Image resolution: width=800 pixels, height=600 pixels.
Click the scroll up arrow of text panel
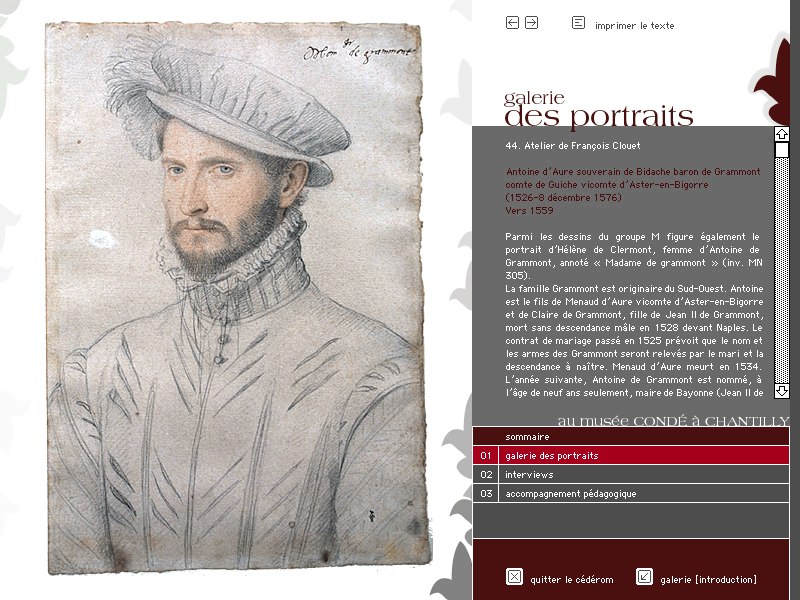click(782, 134)
